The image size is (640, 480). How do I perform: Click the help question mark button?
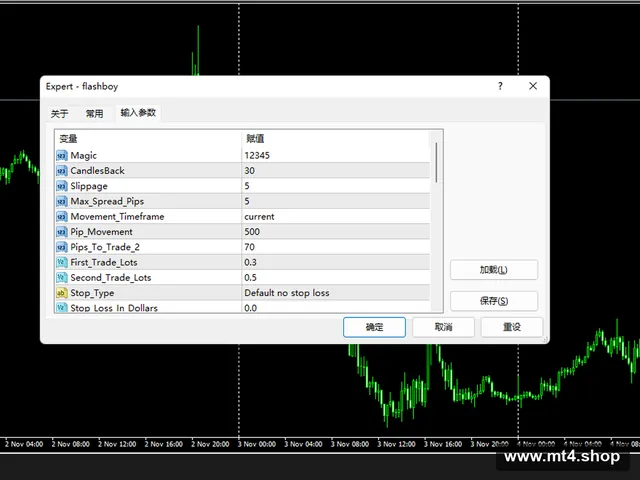500,86
